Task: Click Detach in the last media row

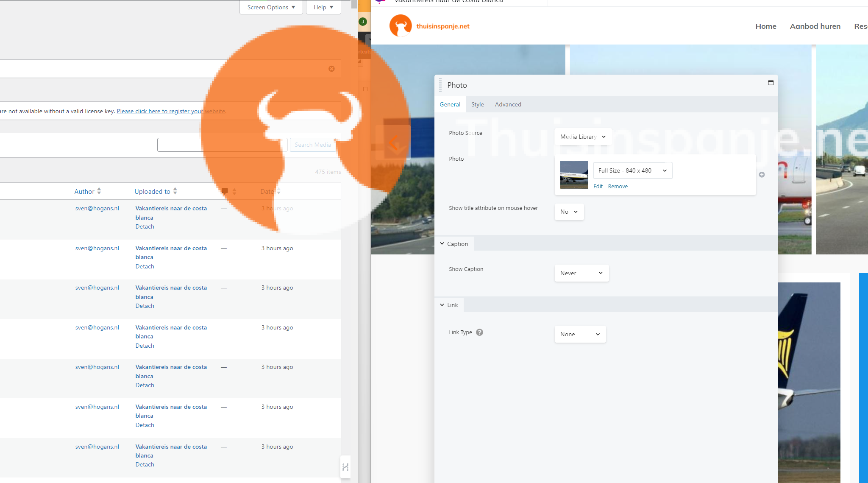Action: 145,464
